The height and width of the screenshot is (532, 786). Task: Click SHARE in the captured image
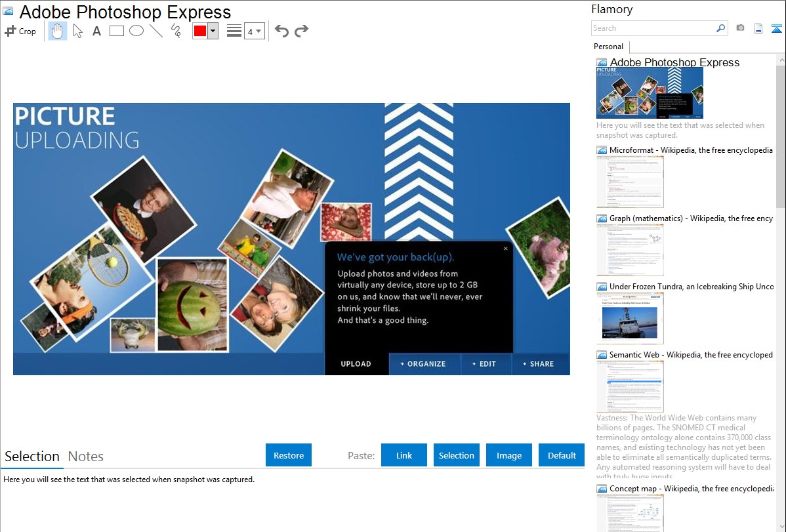click(x=539, y=364)
